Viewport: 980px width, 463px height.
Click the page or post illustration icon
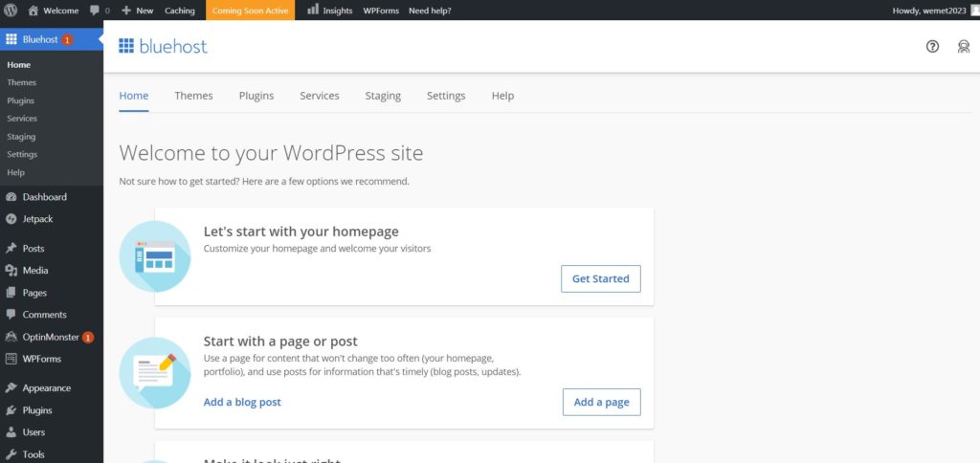tap(154, 373)
